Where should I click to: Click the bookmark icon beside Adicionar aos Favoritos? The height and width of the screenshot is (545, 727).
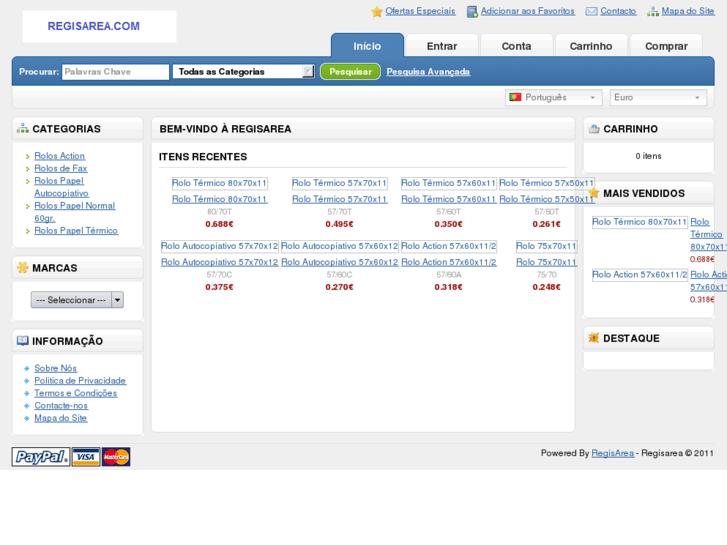(472, 12)
